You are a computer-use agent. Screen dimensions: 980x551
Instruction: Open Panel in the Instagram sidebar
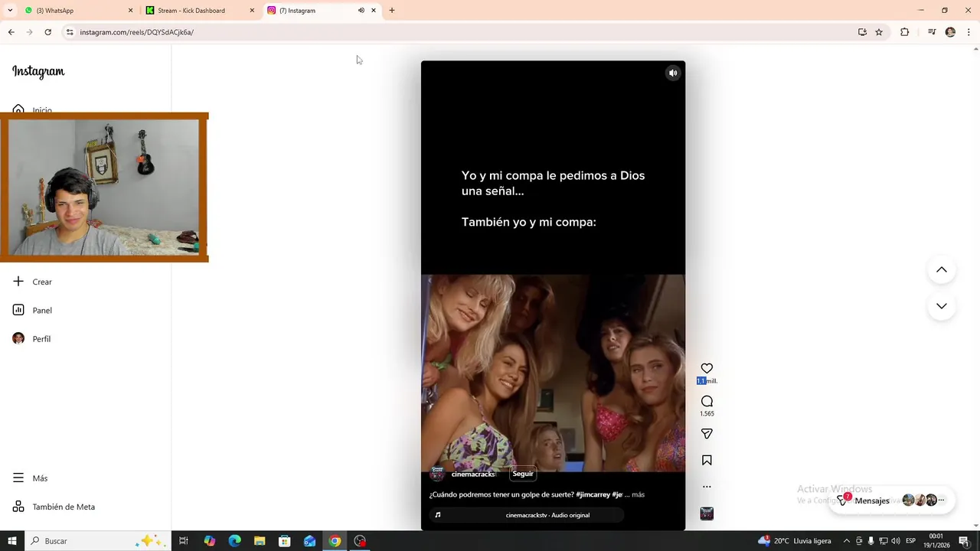coord(32,310)
